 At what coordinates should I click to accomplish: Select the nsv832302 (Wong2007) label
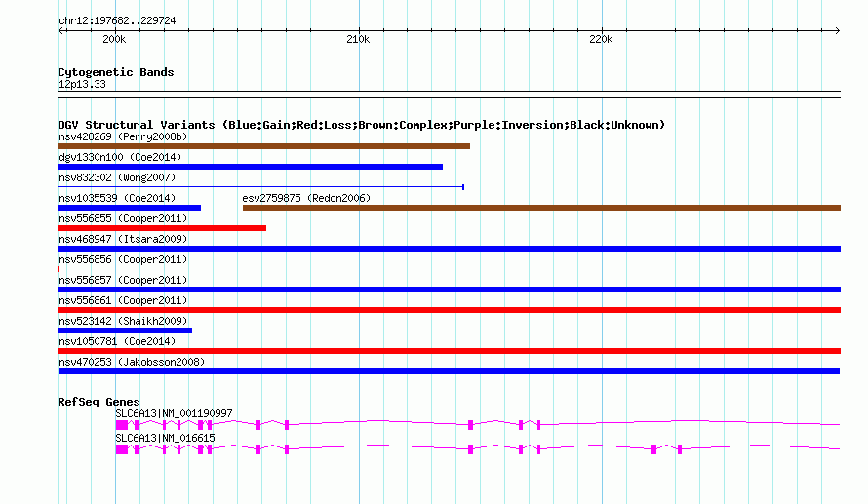[117, 177]
